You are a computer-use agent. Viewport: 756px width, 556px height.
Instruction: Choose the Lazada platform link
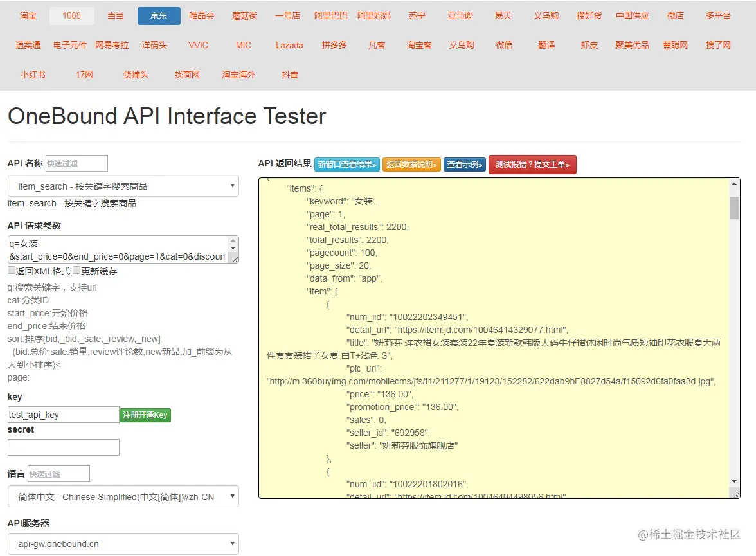(x=289, y=46)
